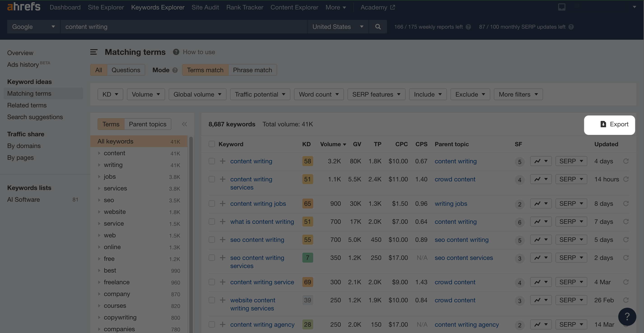Open the Site Explorer menu item
Image resolution: width=644 pixels, height=333 pixels.
106,7
